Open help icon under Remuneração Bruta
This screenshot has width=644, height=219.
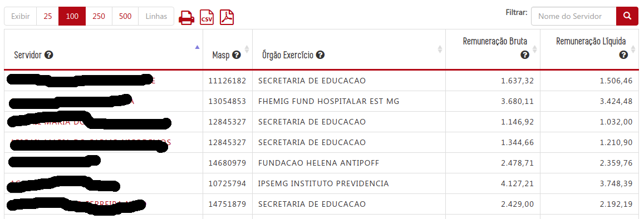[524, 54]
